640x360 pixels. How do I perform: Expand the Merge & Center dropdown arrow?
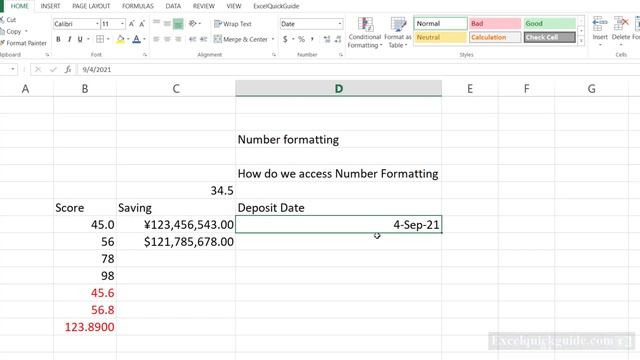(x=273, y=39)
